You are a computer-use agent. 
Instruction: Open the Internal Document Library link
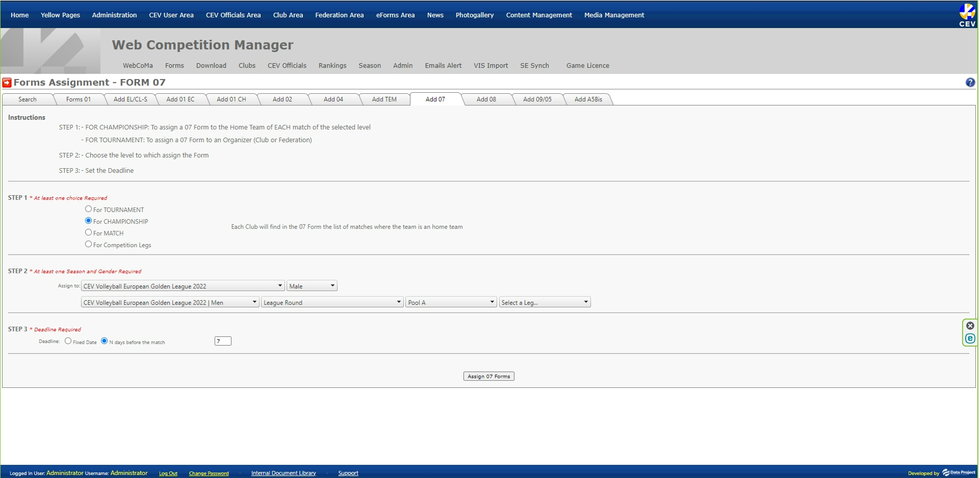(284, 473)
